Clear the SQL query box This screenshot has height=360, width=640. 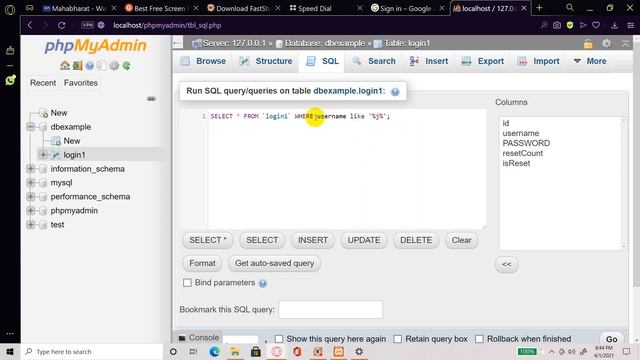[x=461, y=240]
